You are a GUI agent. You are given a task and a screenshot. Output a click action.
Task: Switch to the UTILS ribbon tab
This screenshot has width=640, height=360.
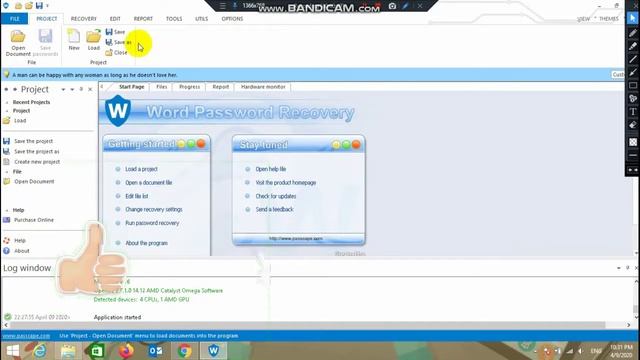click(x=202, y=19)
